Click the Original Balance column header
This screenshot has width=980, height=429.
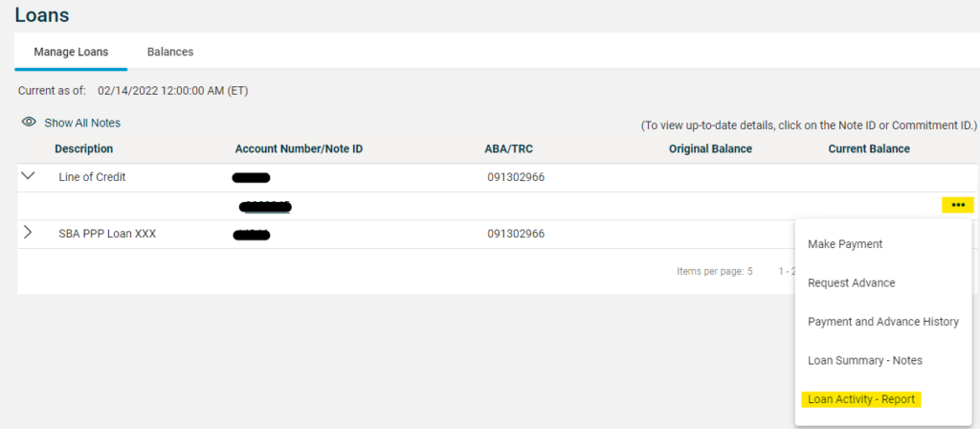(x=710, y=149)
